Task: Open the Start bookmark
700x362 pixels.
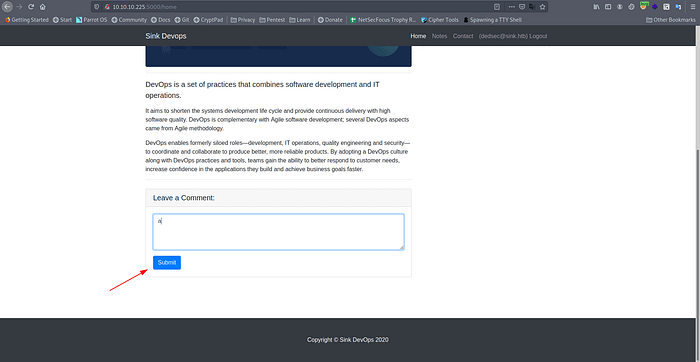Action: click(x=62, y=20)
